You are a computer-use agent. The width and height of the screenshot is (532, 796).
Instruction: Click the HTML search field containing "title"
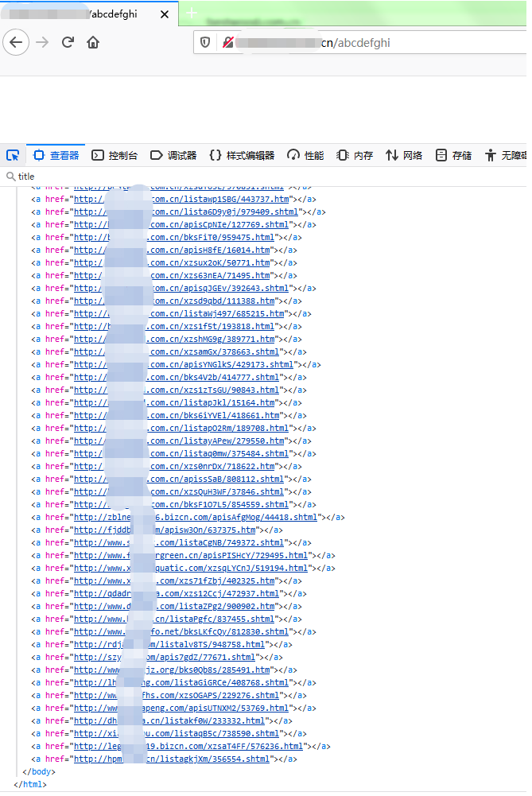point(239,177)
